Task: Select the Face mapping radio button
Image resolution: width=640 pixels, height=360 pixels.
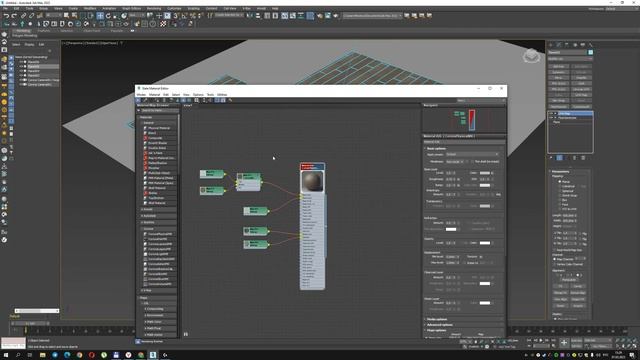Action: [560, 204]
